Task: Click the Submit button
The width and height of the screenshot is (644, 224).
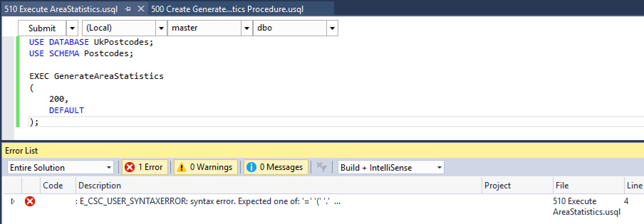Action: click(x=42, y=28)
